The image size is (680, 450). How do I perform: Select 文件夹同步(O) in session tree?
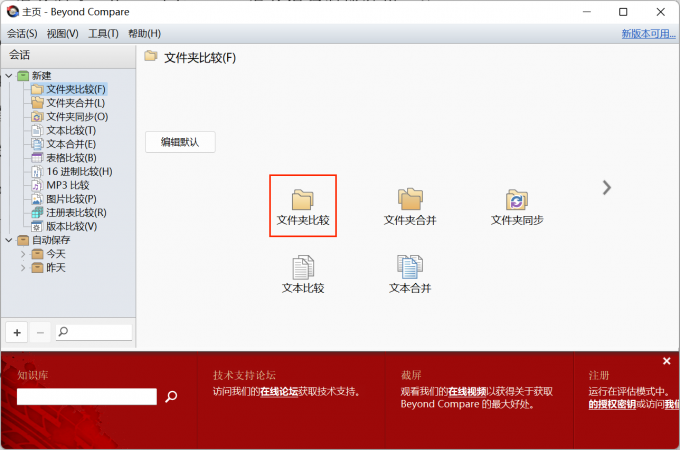click(77, 117)
